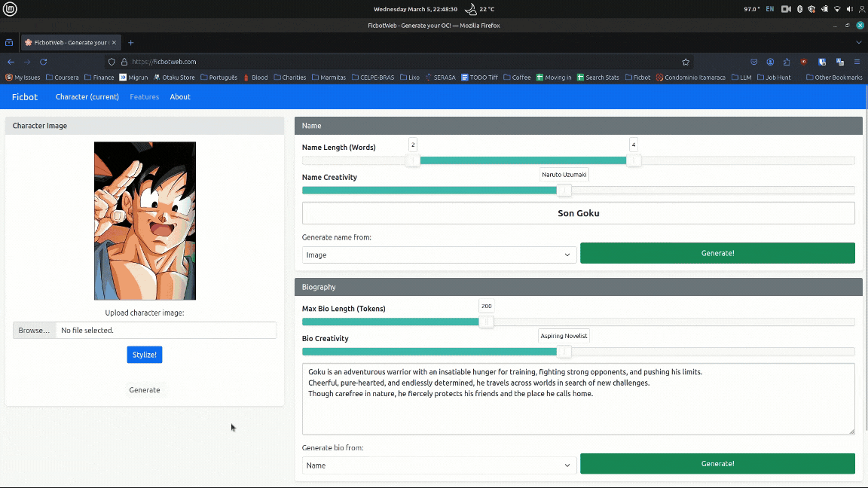Click Generate! button in Biography section

pos(717,464)
